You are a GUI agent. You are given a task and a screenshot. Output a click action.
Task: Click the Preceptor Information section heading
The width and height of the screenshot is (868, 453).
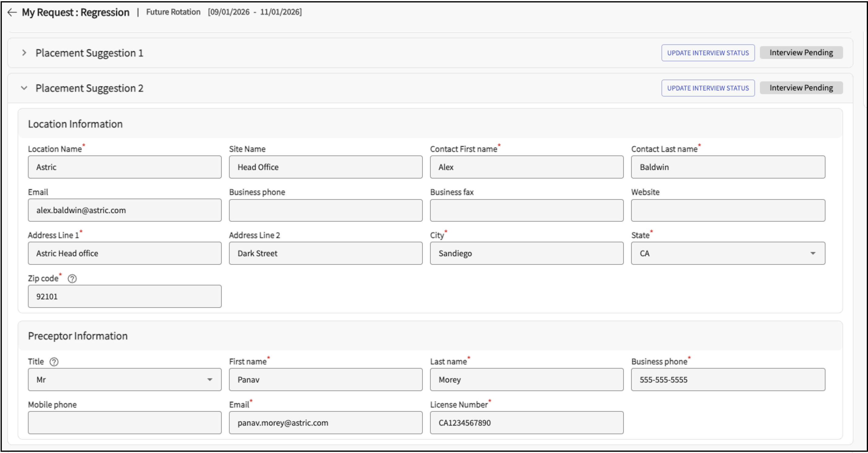click(78, 336)
